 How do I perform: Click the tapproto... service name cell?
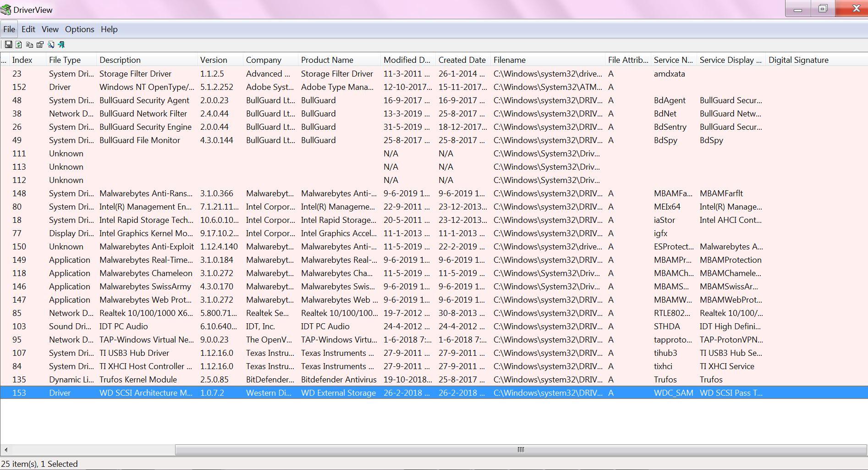pos(673,340)
